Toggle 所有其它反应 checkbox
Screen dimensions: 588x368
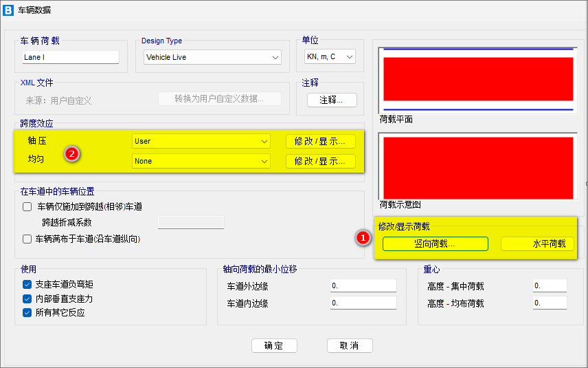point(27,312)
